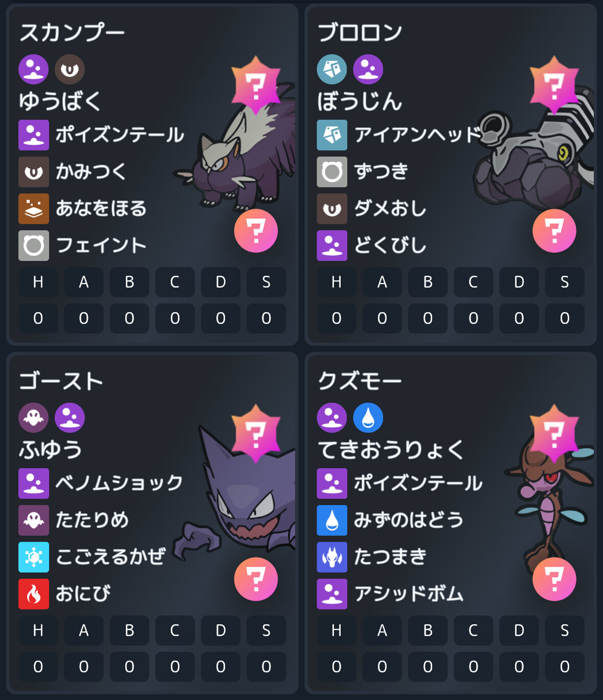Click the ground icon beside あなをほる

tap(34, 208)
